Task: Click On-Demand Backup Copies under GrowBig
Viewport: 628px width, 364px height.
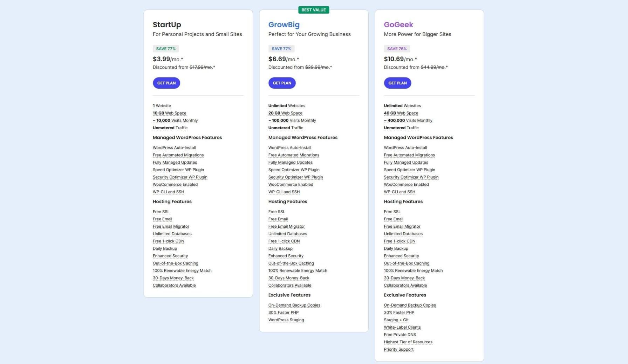Action: point(294,305)
